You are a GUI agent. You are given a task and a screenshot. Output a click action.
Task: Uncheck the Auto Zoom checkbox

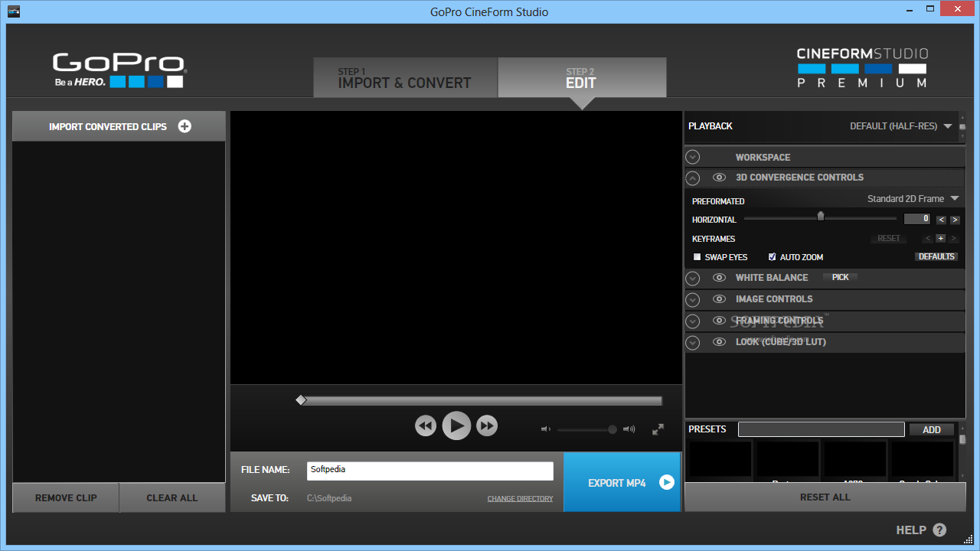point(773,257)
